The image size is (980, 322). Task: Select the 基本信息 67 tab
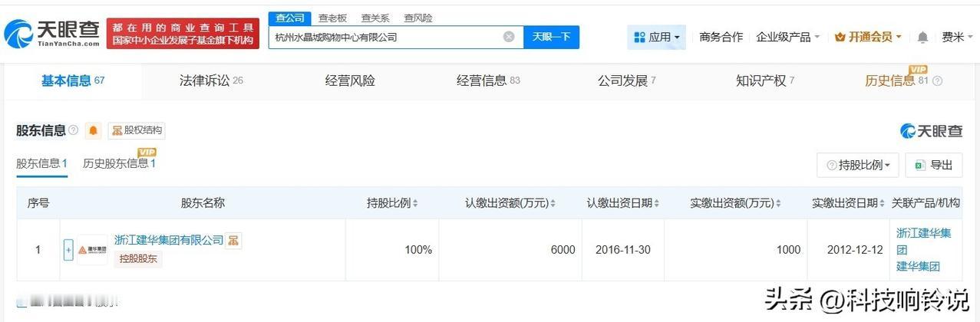73,80
